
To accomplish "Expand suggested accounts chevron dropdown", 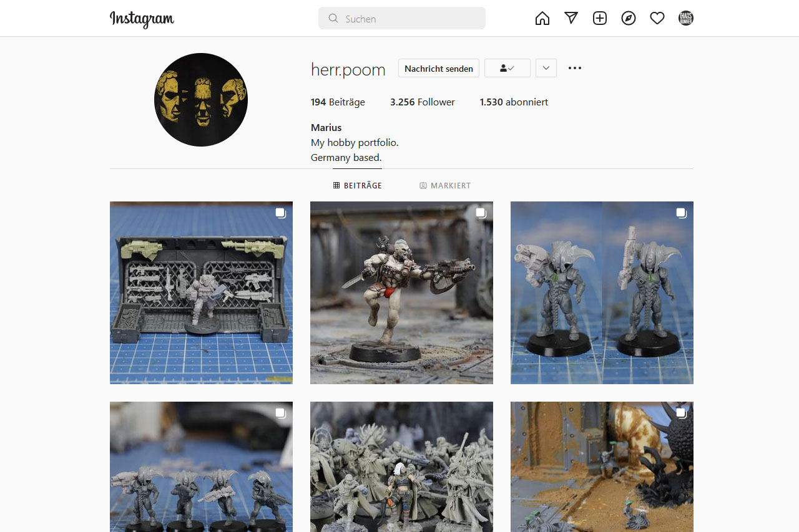I will pyautogui.click(x=546, y=68).
